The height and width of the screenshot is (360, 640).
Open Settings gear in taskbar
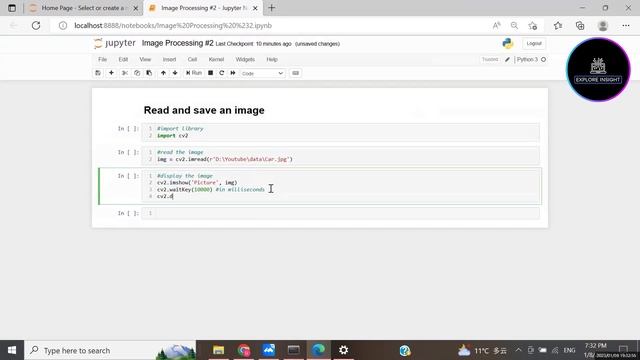pyautogui.click(x=344, y=350)
